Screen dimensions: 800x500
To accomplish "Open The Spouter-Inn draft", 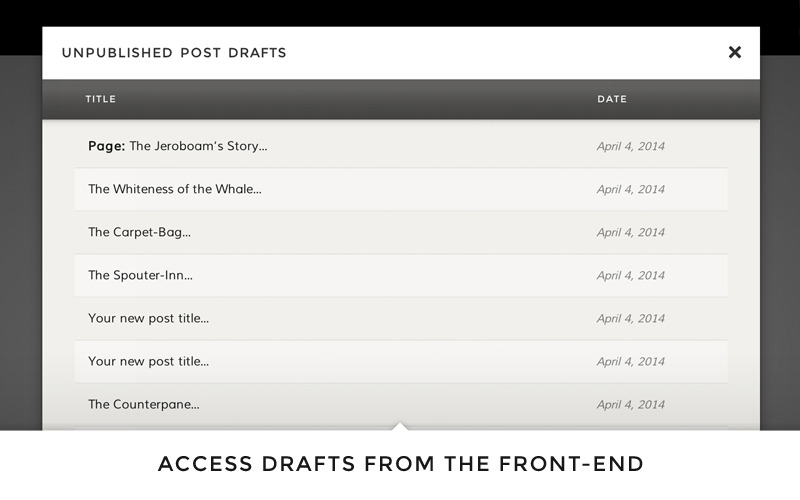I will pyautogui.click(x=140, y=275).
